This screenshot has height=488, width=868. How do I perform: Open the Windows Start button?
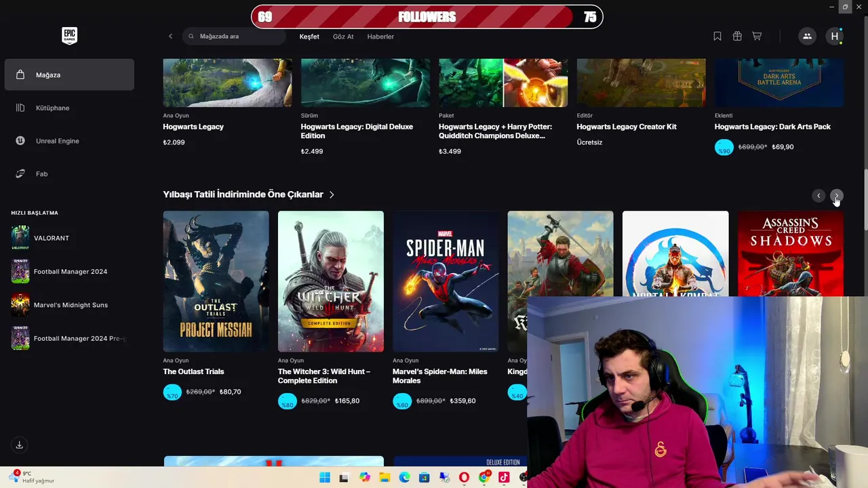(x=325, y=478)
